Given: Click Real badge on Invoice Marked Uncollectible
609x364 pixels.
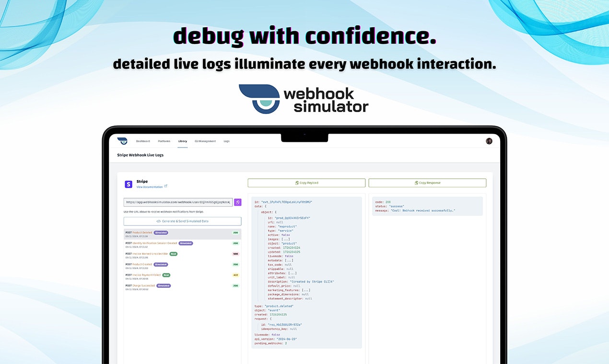Looking at the screenshot, I should tap(173, 254).
